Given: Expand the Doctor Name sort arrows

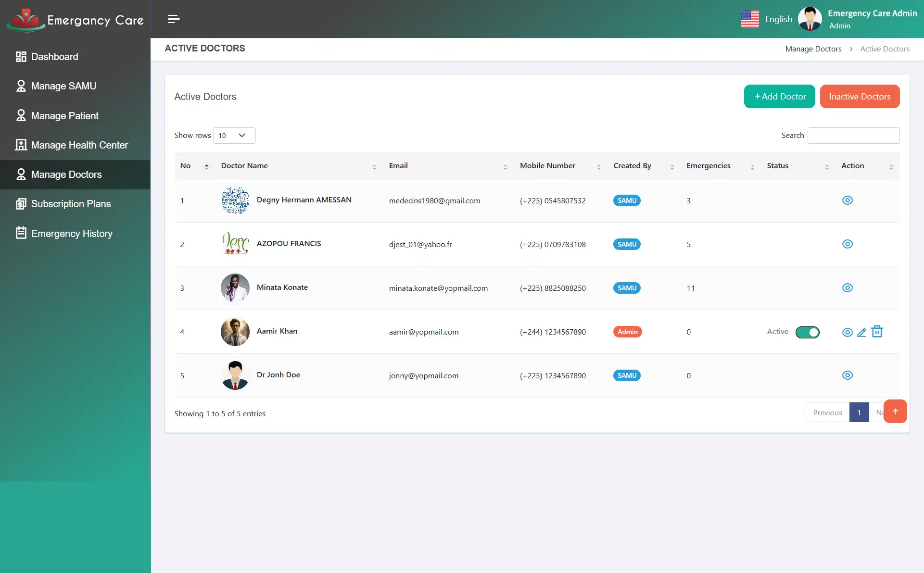Looking at the screenshot, I should pos(375,166).
